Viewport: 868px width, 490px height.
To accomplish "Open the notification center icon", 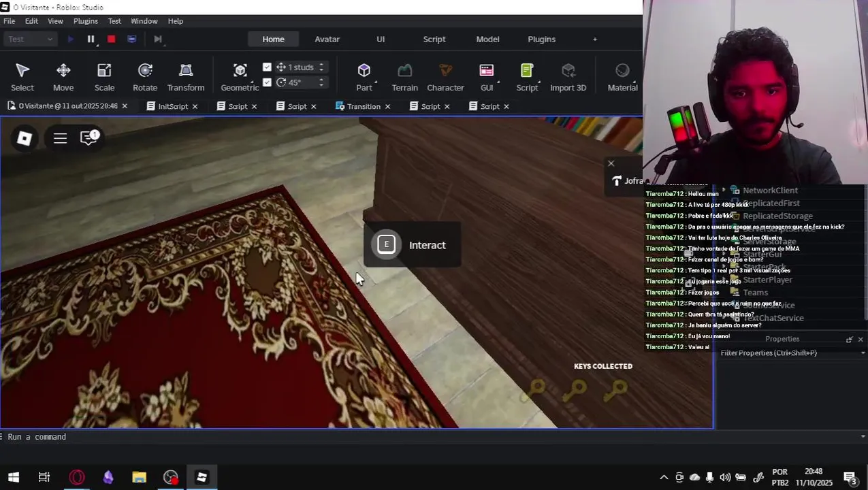I will pyautogui.click(x=850, y=477).
